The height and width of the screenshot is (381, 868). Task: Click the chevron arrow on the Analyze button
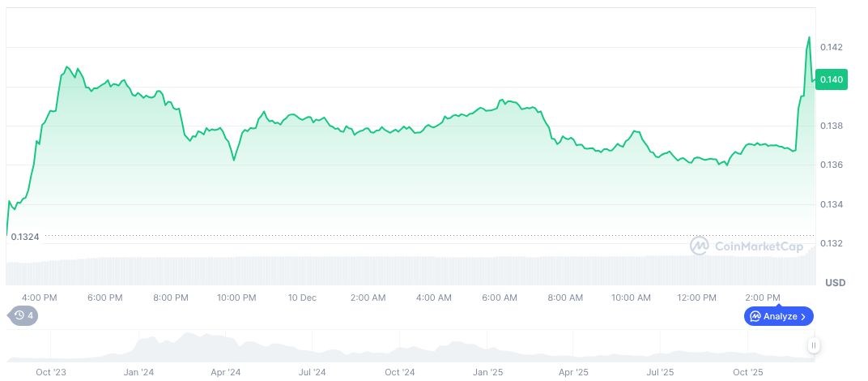(x=803, y=316)
